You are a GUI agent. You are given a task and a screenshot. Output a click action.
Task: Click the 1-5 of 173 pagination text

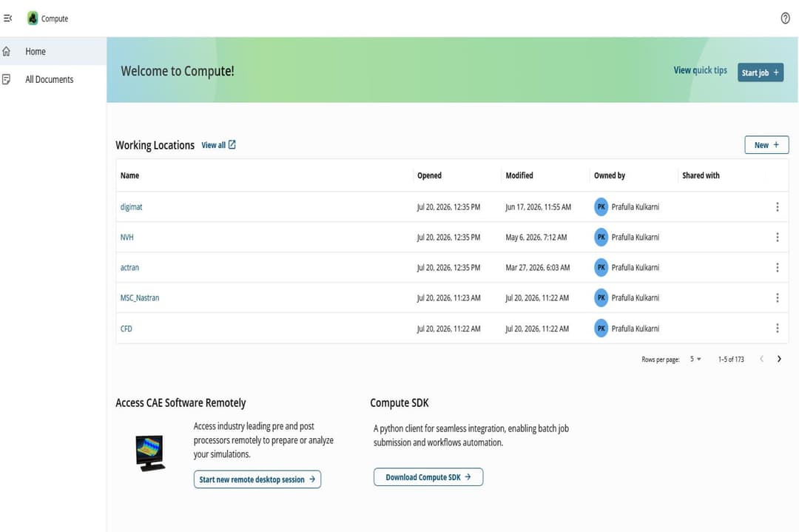[731, 359]
